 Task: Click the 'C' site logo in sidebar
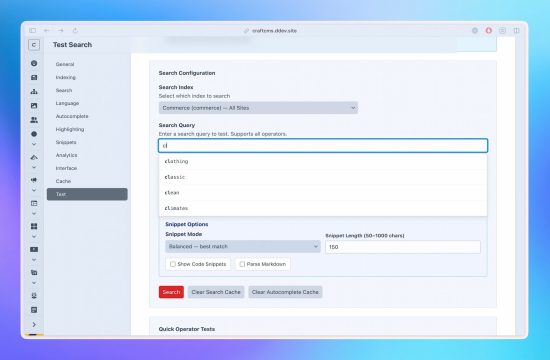[x=34, y=45]
